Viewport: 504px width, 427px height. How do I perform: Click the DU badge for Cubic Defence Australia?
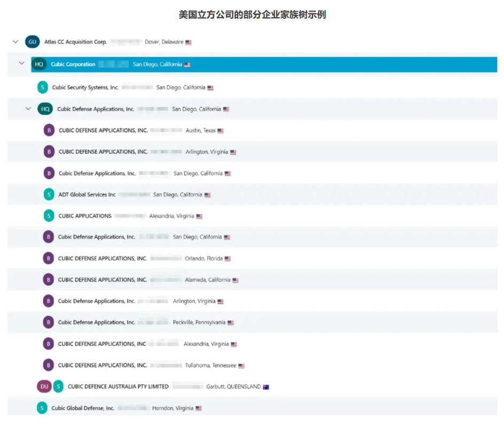coord(44,386)
